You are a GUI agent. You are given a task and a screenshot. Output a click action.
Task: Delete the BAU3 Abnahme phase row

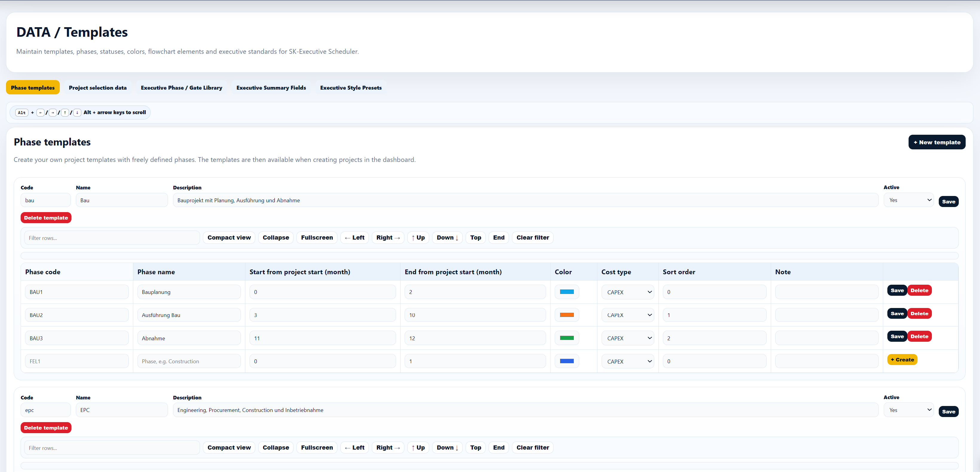click(x=919, y=336)
